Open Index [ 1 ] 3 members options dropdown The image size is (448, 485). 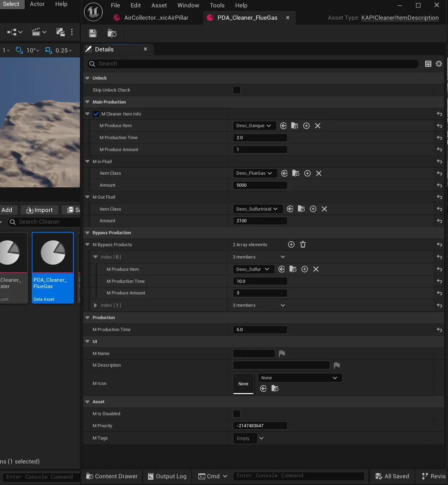click(x=283, y=305)
